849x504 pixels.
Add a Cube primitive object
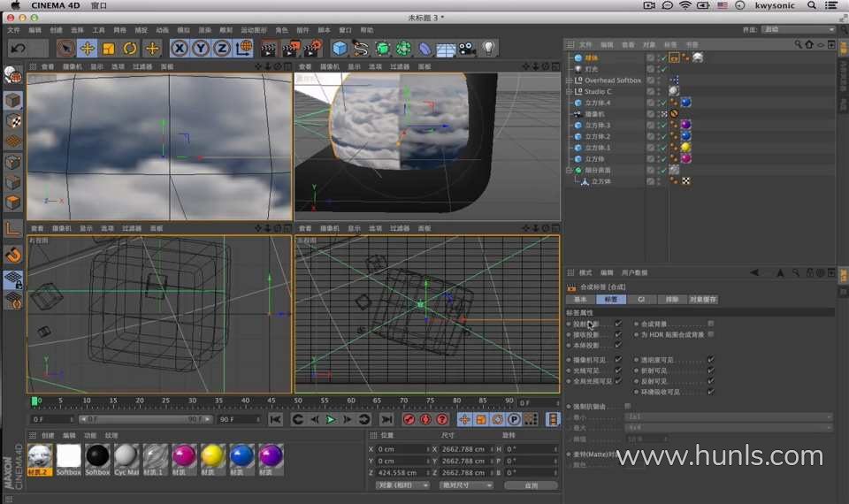(340, 49)
